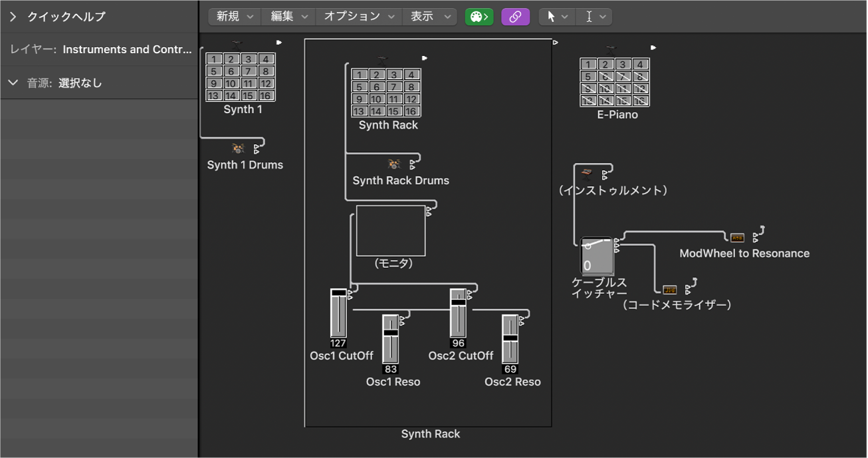This screenshot has height=458, width=868.
Task: Select the (インストゥルメント) instrument object icon
Action: point(588,172)
